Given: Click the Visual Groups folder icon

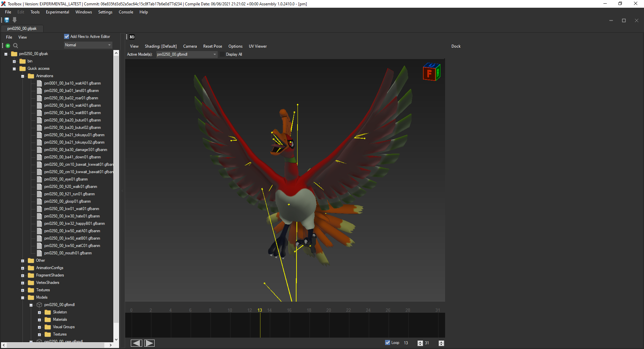Looking at the screenshot, I should pyautogui.click(x=48, y=327).
